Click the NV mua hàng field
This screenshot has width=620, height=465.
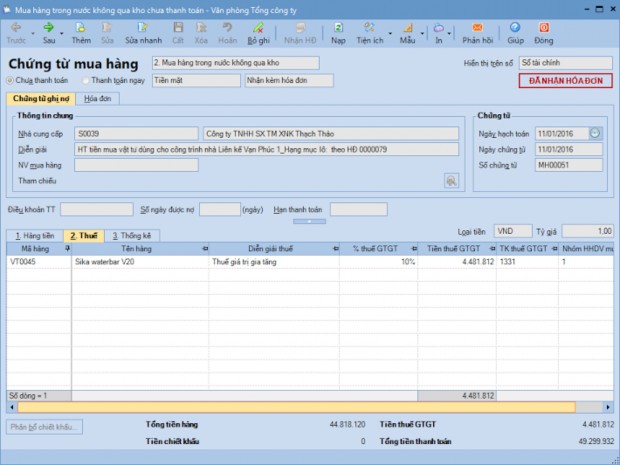136,165
